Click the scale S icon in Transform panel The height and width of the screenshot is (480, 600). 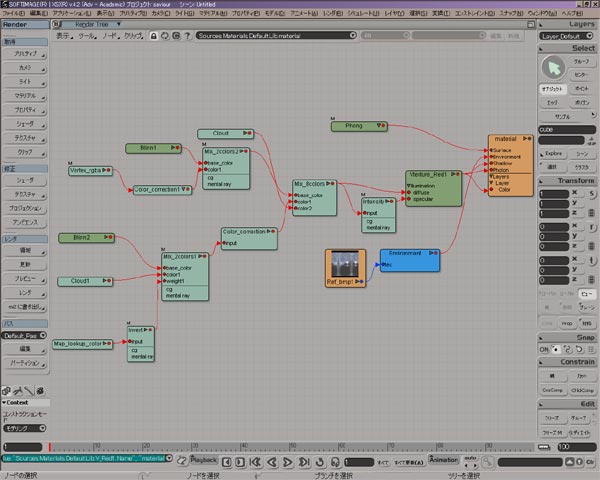click(592, 194)
